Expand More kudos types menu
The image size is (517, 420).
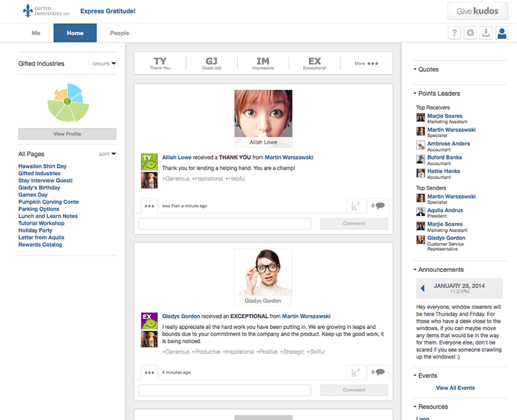(366, 63)
